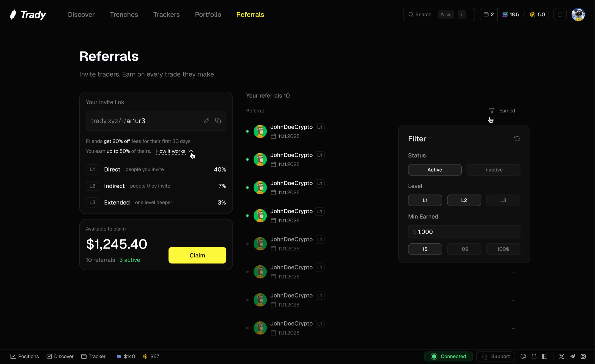Open the Telegram link
The image size is (595, 364).
(x=572, y=356)
